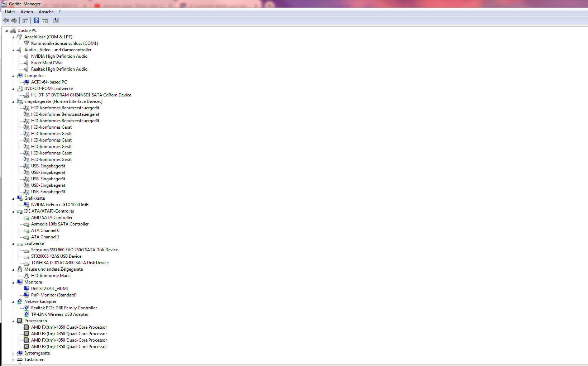Click the Geräte-Manager title bar icon
Image resolution: width=588 pixels, height=366 pixels.
pos(4,4)
